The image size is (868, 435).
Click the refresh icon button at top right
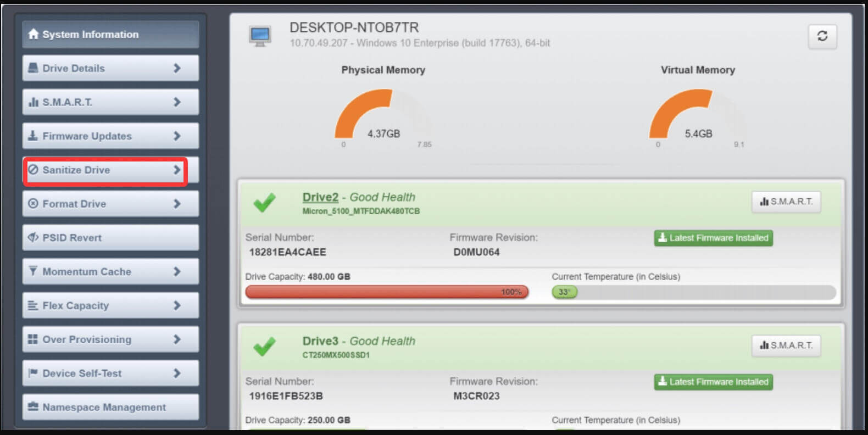click(822, 36)
